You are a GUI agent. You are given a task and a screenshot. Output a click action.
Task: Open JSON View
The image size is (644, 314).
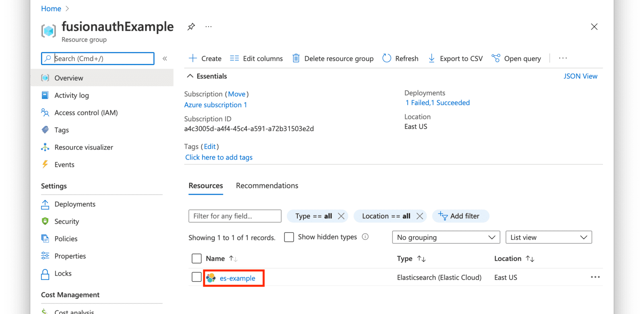pyautogui.click(x=580, y=76)
